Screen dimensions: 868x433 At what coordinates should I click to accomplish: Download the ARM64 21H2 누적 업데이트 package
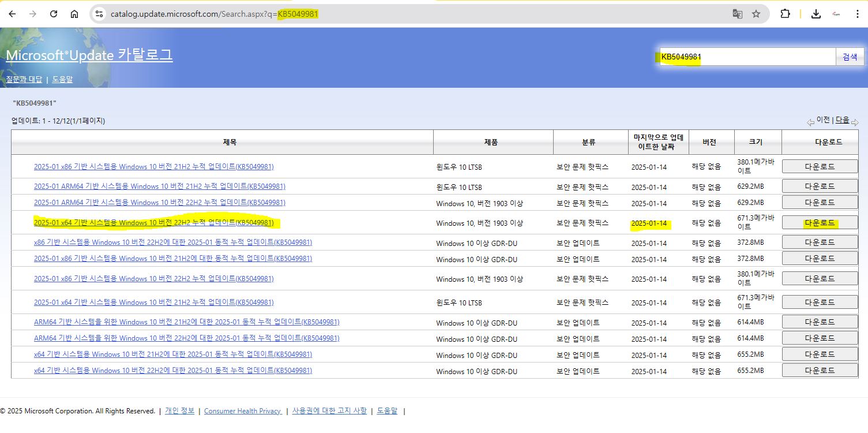pos(820,186)
